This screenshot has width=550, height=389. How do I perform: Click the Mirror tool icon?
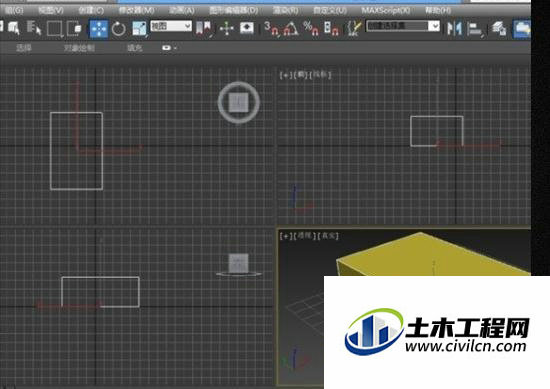[455, 29]
